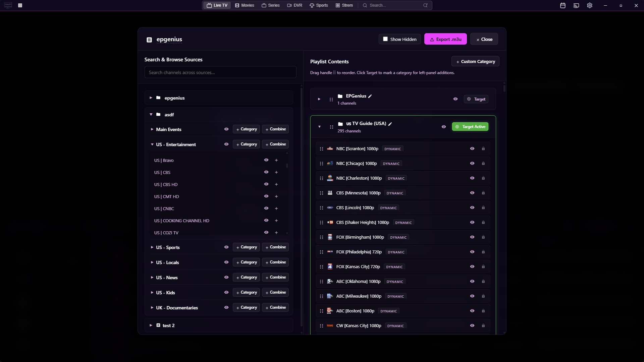Grab drag handle of EPGenius category
644x362 pixels.
[331, 99]
